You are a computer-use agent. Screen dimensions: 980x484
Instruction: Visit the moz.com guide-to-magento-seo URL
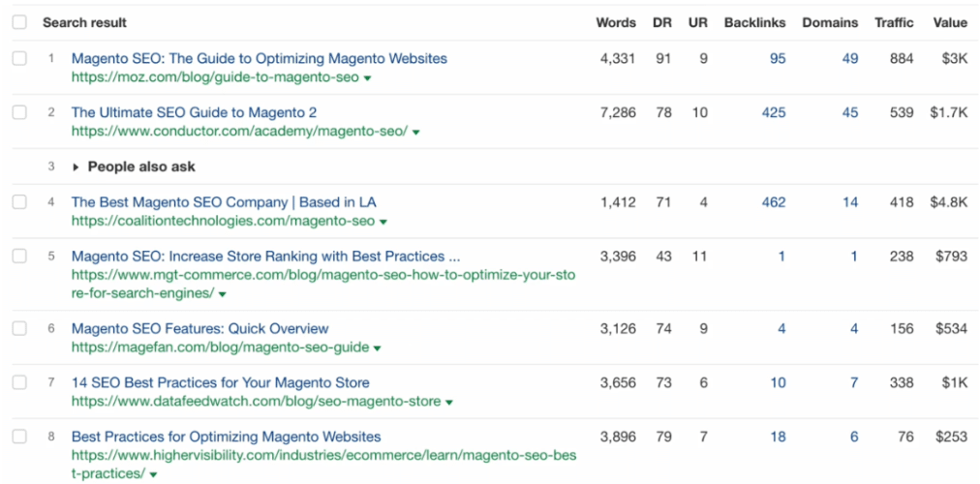215,78
